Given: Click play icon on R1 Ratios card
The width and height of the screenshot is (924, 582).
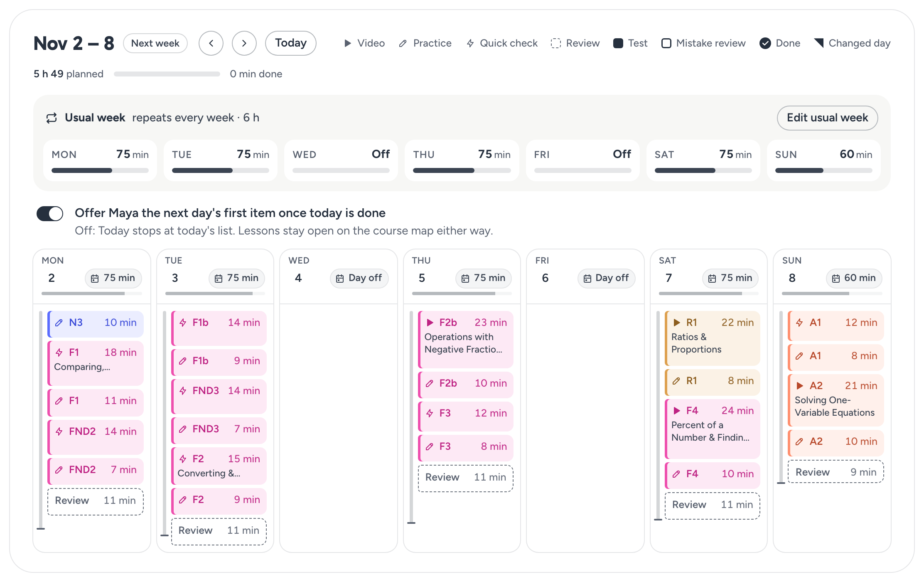Looking at the screenshot, I should coord(677,323).
